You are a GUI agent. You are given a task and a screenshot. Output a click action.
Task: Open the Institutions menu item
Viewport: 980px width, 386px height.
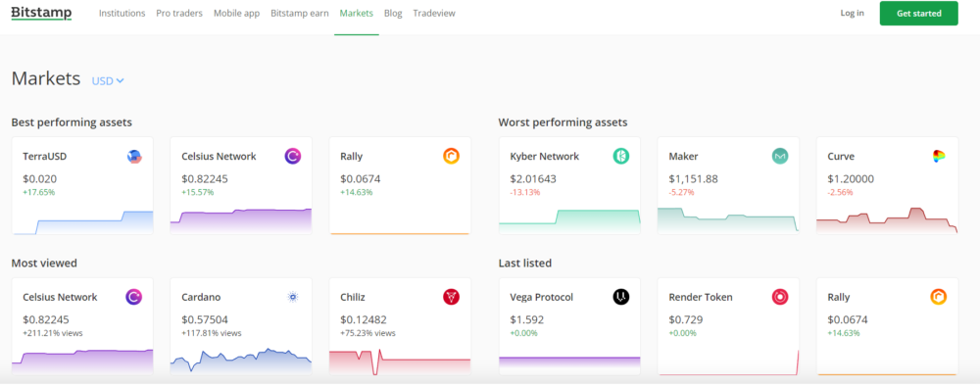click(x=122, y=13)
